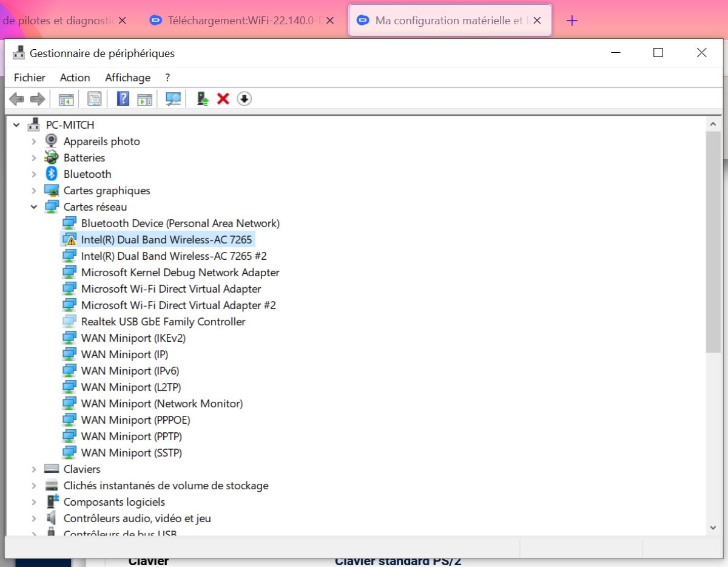Select WAN Miniport (IPv6)
This screenshot has height=567, width=728.
(x=130, y=370)
